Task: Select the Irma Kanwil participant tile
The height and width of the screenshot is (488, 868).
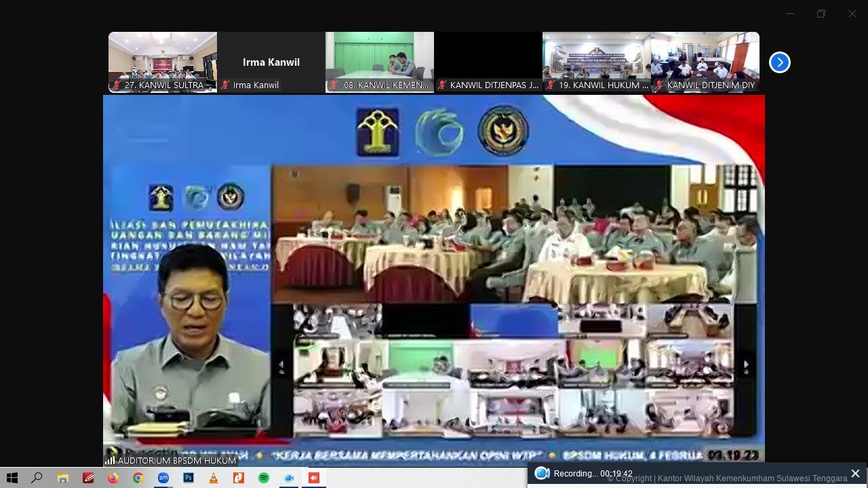Action: (x=271, y=62)
